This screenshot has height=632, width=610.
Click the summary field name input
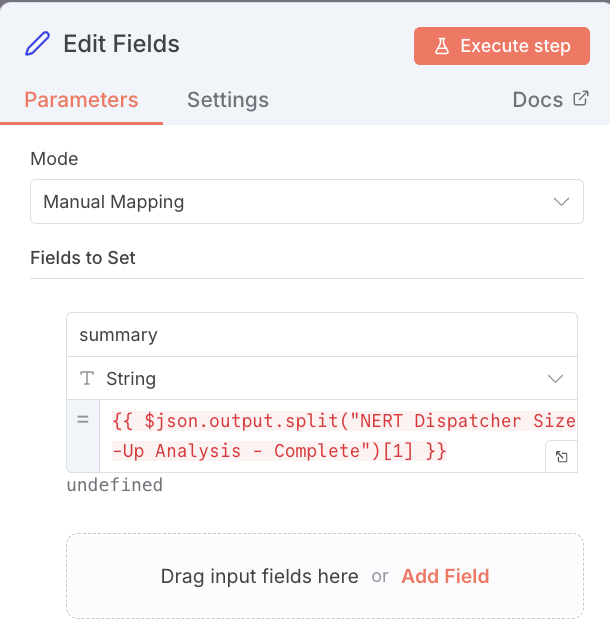[x=321, y=335]
